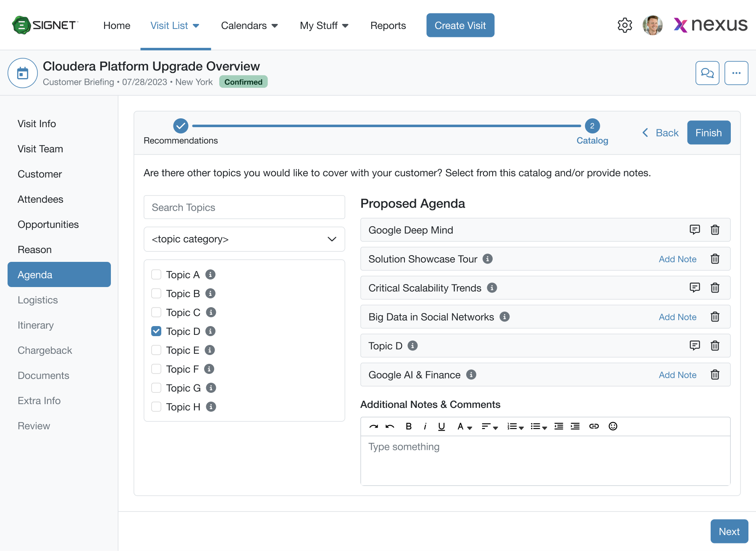Show info for Critical Scalability Trends

click(x=492, y=287)
